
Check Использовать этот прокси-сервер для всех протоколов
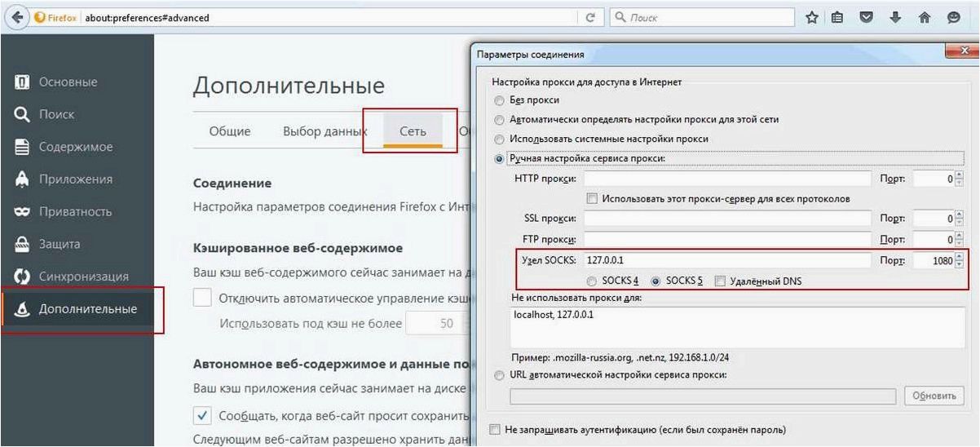pos(593,198)
